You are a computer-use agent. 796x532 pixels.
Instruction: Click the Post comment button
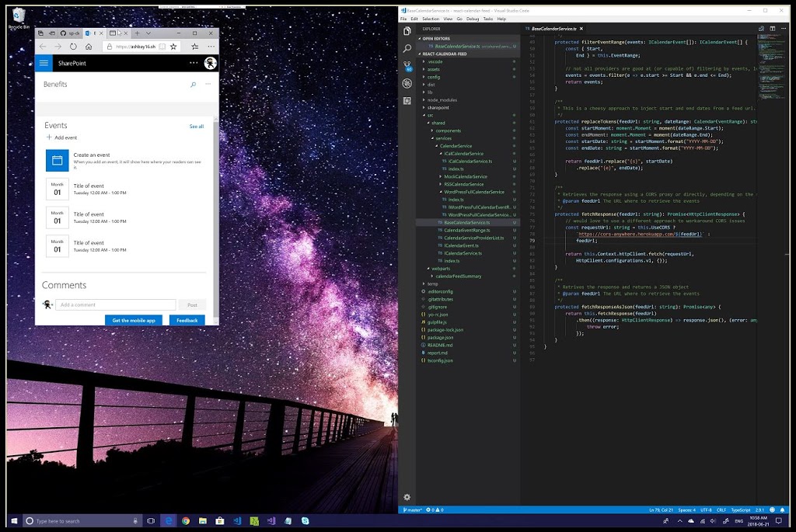192,304
